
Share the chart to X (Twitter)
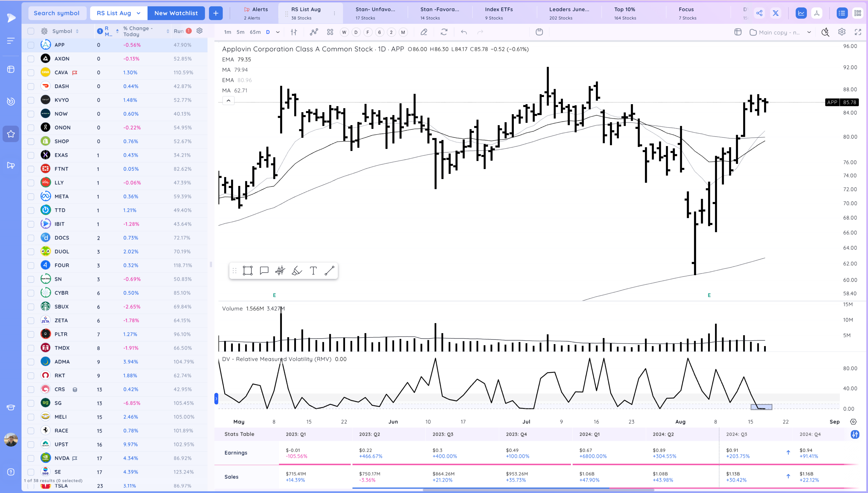coord(776,13)
